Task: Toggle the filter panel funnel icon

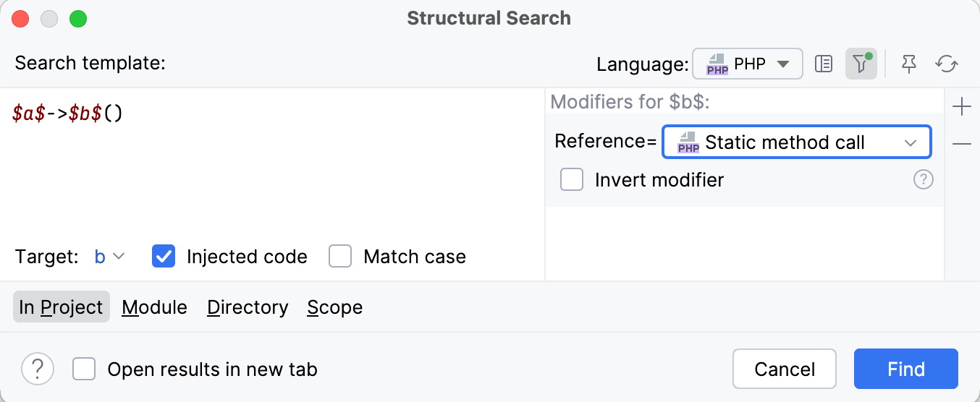Action: click(861, 64)
